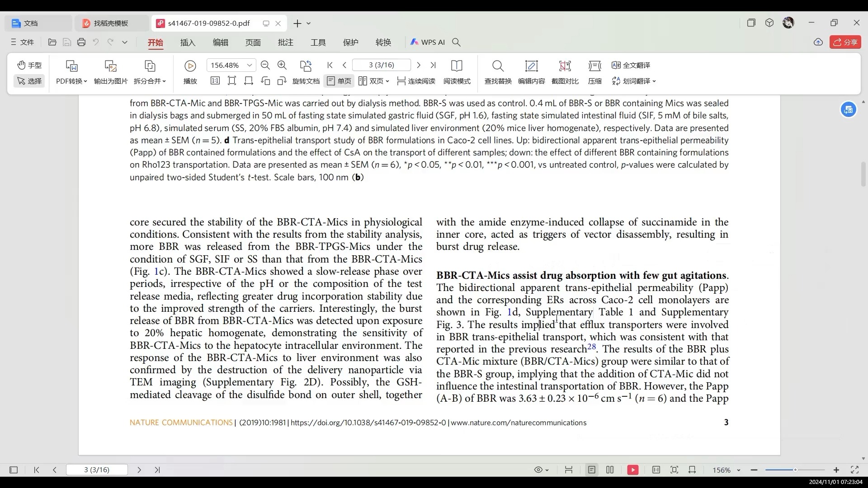Enable Single Page (单页) view
Image resolution: width=868 pixels, height=488 pixels.
point(339,81)
